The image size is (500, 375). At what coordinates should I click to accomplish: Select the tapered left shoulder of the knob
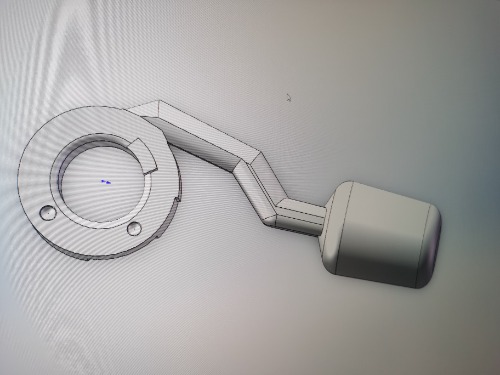330,230
